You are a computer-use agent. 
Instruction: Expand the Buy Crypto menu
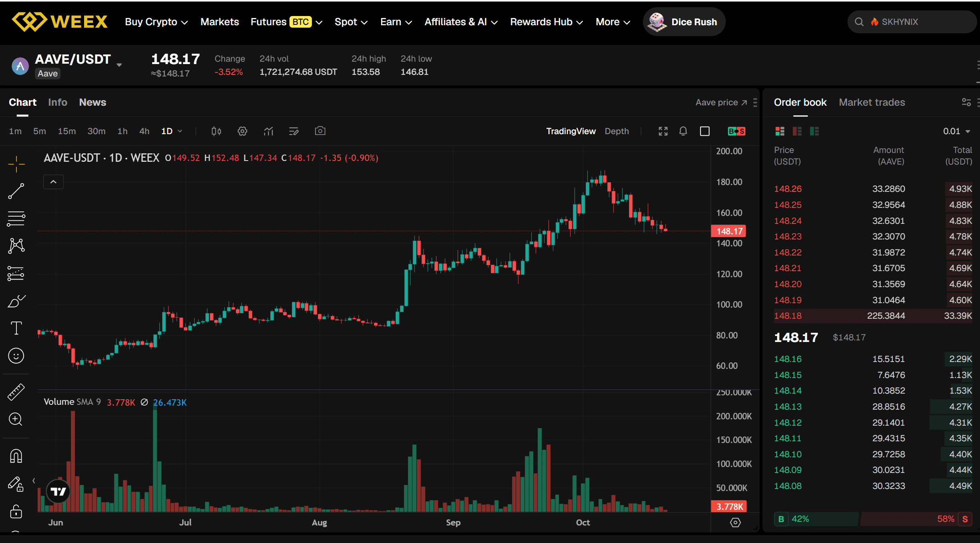tap(156, 22)
